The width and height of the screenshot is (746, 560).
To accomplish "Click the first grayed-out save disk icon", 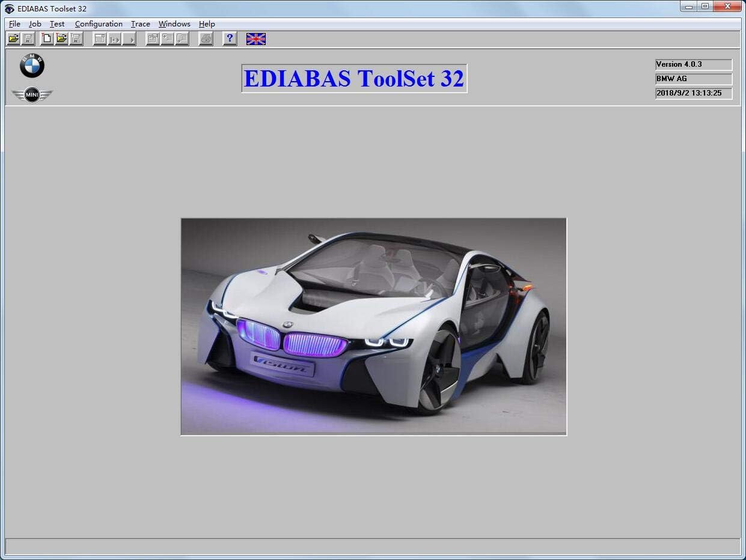I will tap(28, 39).
